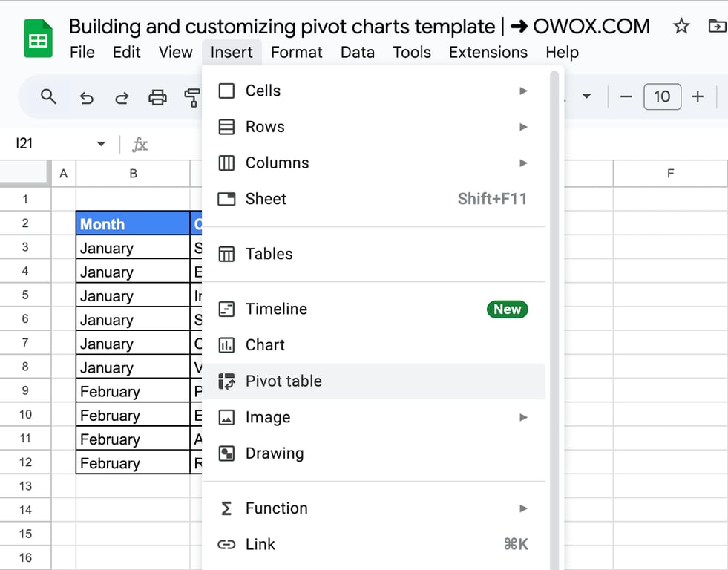728x570 pixels.
Task: Choose Function from the Insert menu
Action: pyautogui.click(x=374, y=508)
